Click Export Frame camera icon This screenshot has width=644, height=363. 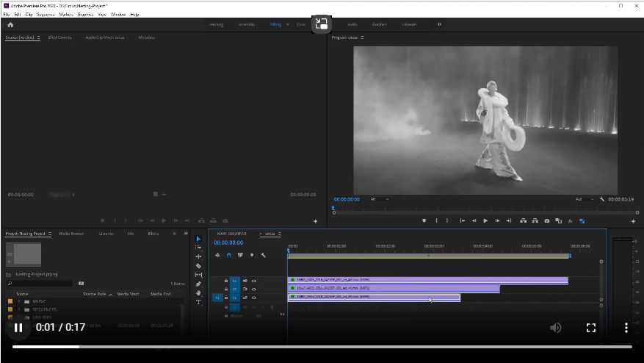[x=546, y=220]
